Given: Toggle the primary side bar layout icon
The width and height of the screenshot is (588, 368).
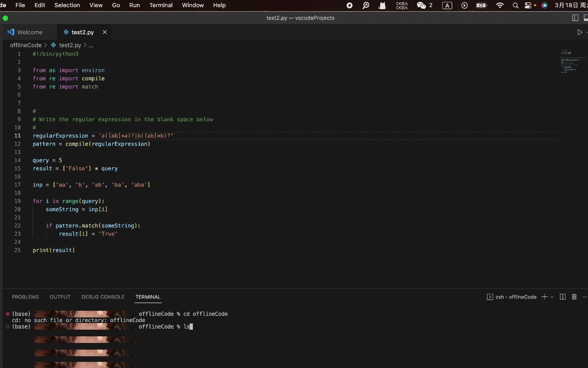Looking at the screenshot, I should 575,18.
